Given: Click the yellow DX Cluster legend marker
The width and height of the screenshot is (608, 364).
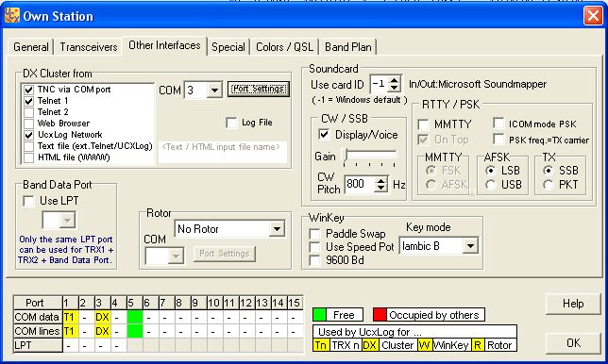Looking at the screenshot, I should tap(369, 345).
